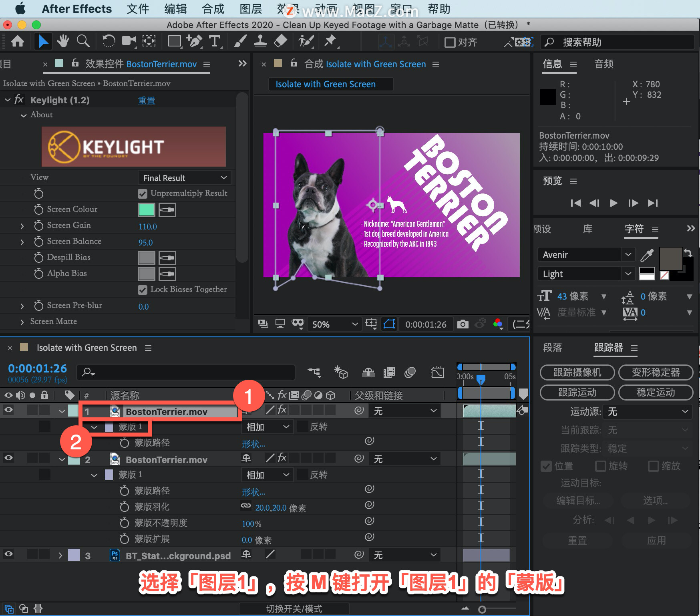Click the character panel eyedropper

coord(647,255)
